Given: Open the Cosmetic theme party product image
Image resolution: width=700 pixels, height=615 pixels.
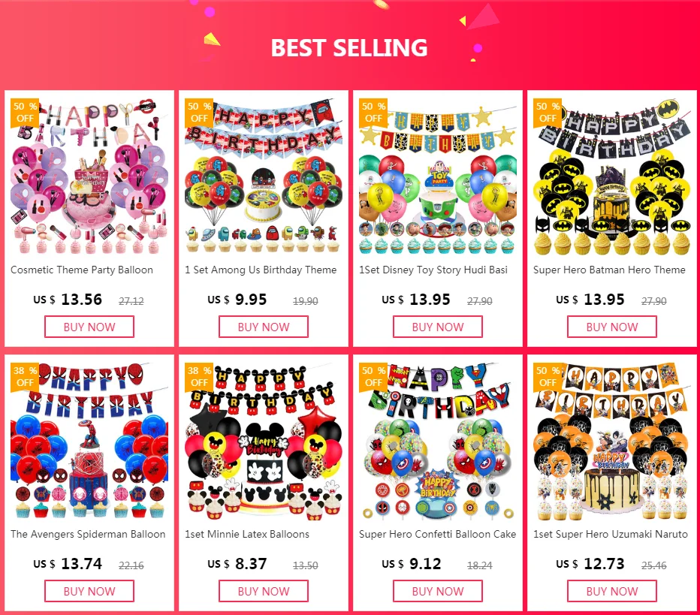Looking at the screenshot, I should click(x=89, y=176).
